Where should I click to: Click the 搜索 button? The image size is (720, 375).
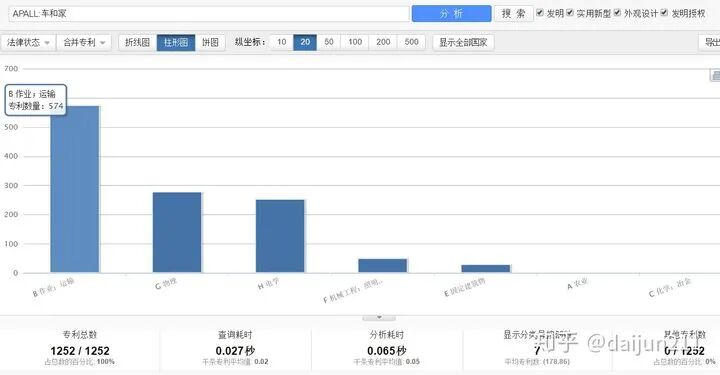(x=513, y=14)
